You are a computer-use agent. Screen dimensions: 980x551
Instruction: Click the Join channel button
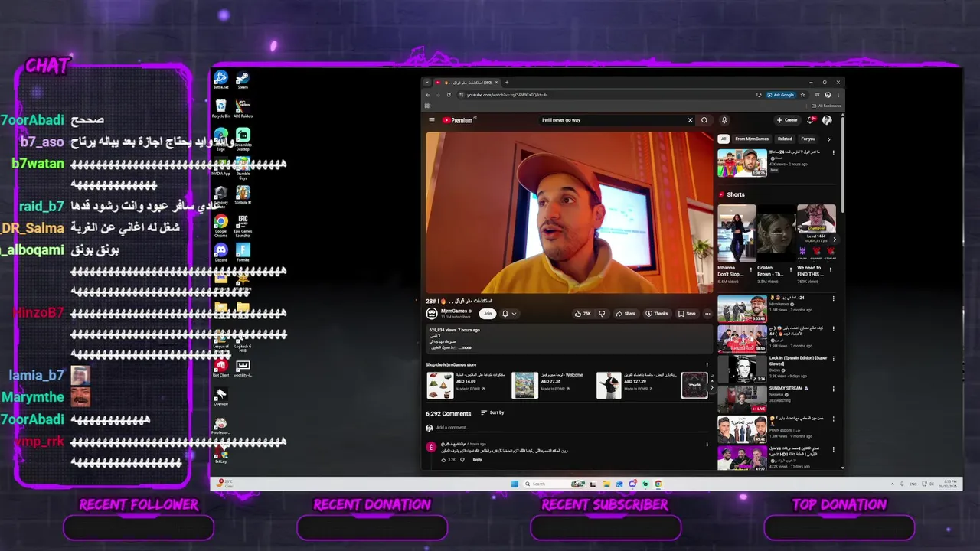tap(487, 314)
